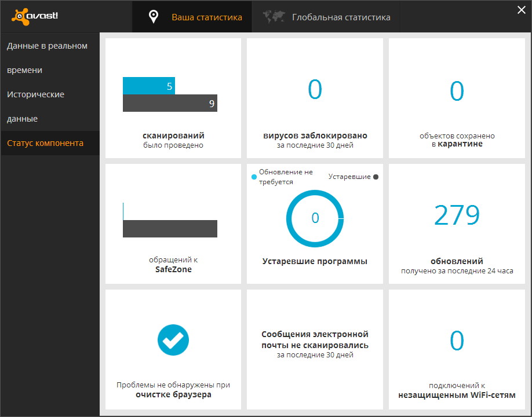This screenshot has height=417, width=532.
Task: Click the gray Устаревшие legend dot
Action: coord(376,177)
